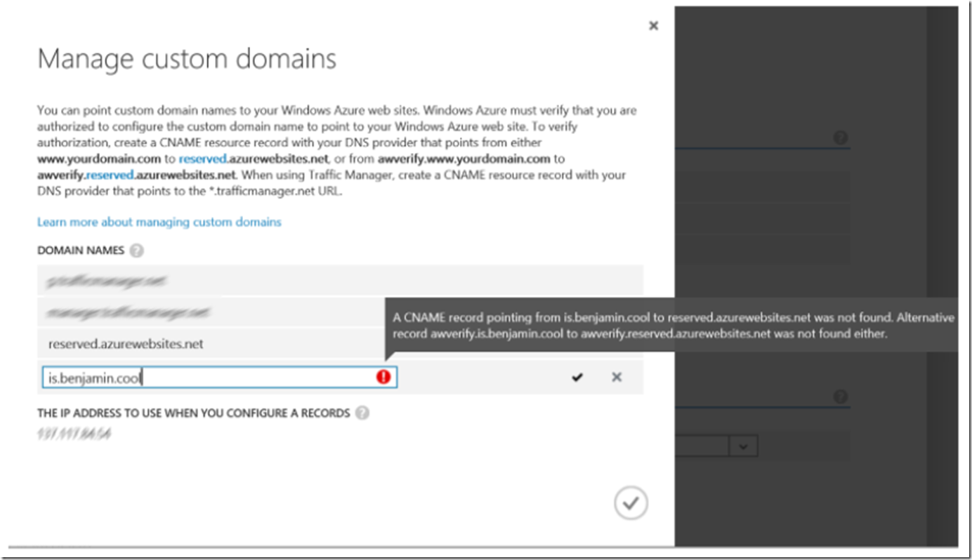Cancel the domain entry with X icon
This screenshot has height=560, width=972.
coord(617,378)
